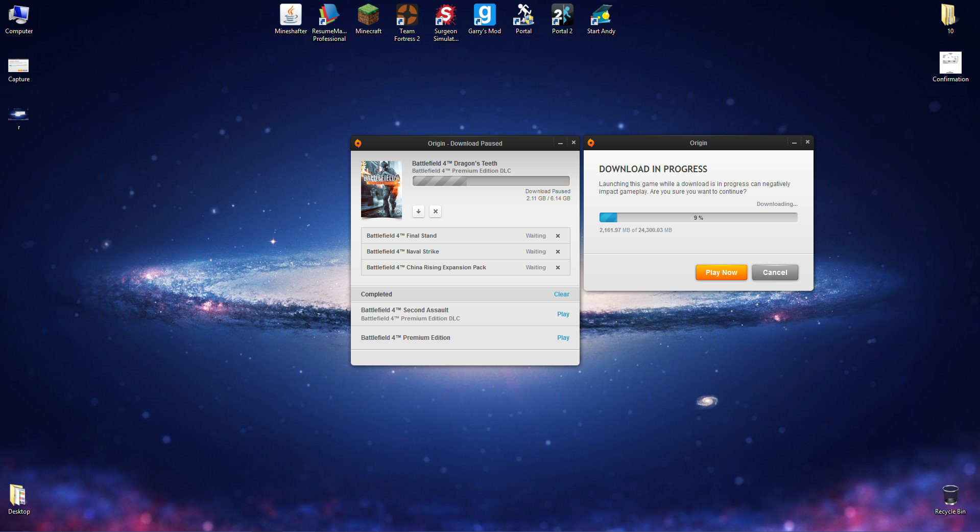Image resolution: width=980 pixels, height=532 pixels.
Task: Click Play Now in the Origin dialog
Action: point(721,272)
